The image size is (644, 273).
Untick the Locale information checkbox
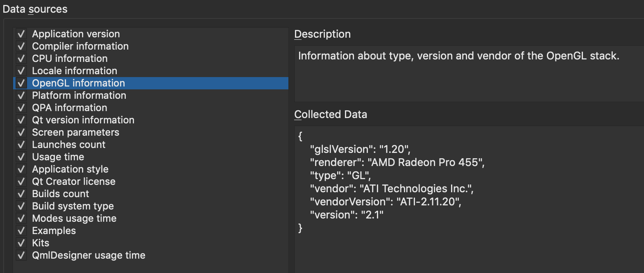pyautogui.click(x=21, y=71)
